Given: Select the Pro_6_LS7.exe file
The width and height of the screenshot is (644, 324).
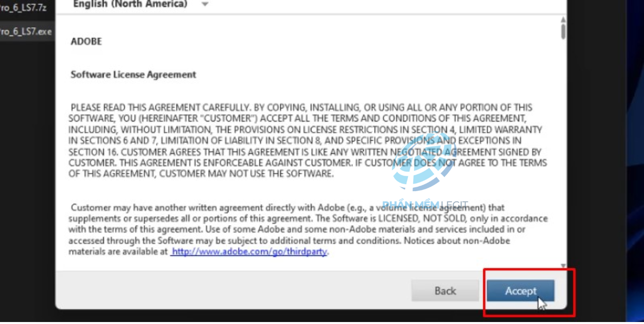Looking at the screenshot, I should [26, 32].
